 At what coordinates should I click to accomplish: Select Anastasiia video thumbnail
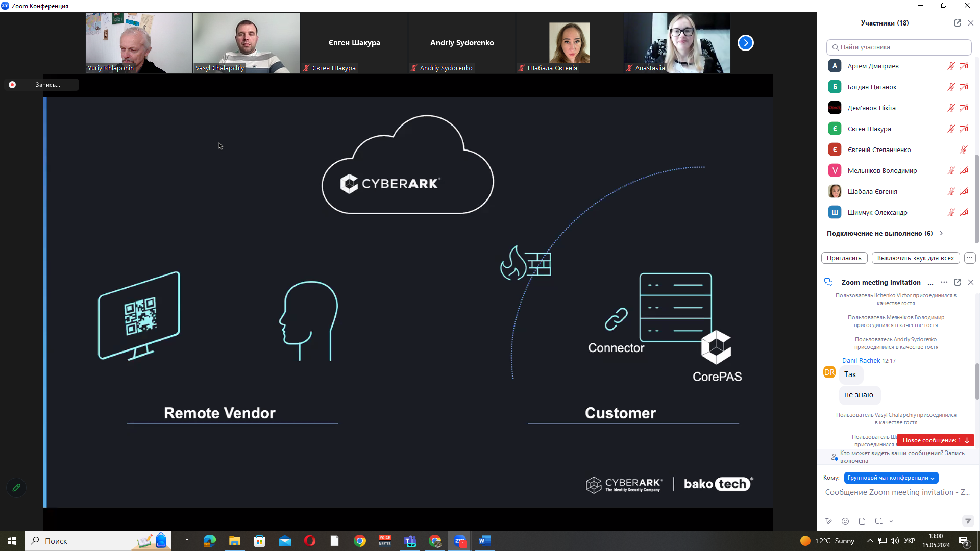[x=677, y=43]
